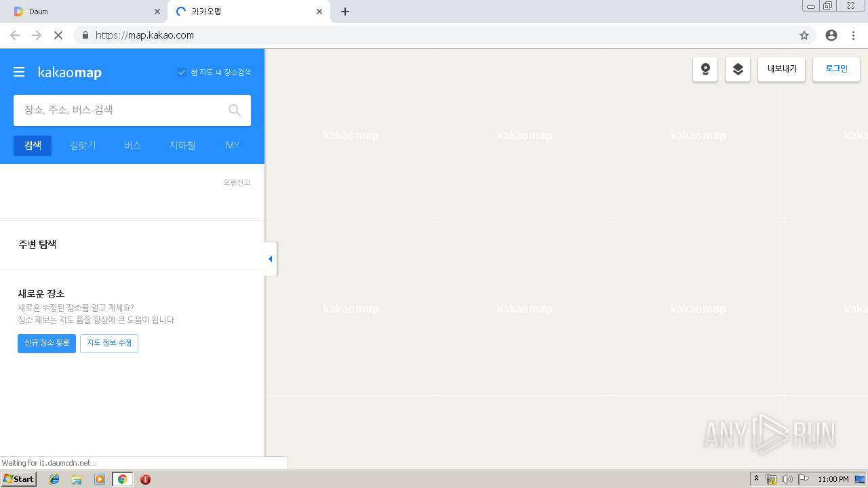Screen dimensions: 868x488
Task: Open the map layers icon
Action: [738, 69]
